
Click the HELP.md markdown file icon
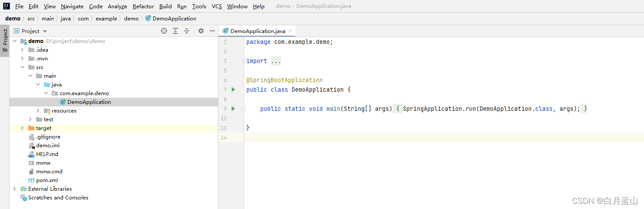(x=31, y=154)
